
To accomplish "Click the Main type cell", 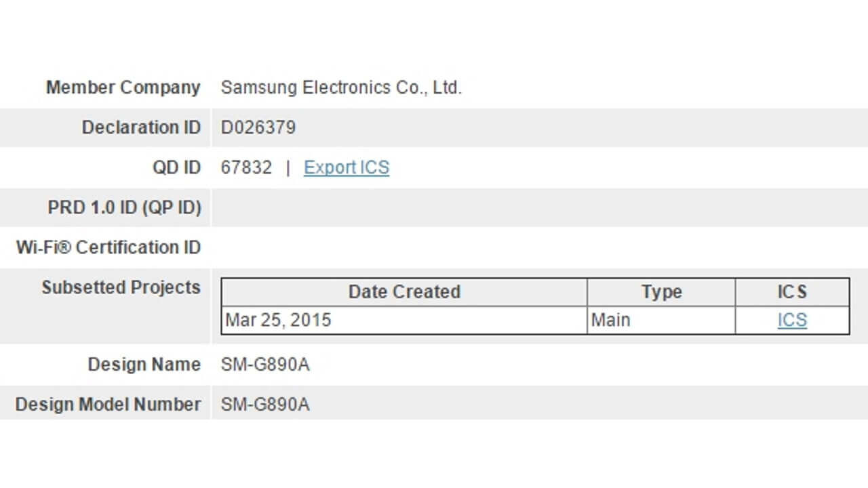I will (610, 319).
